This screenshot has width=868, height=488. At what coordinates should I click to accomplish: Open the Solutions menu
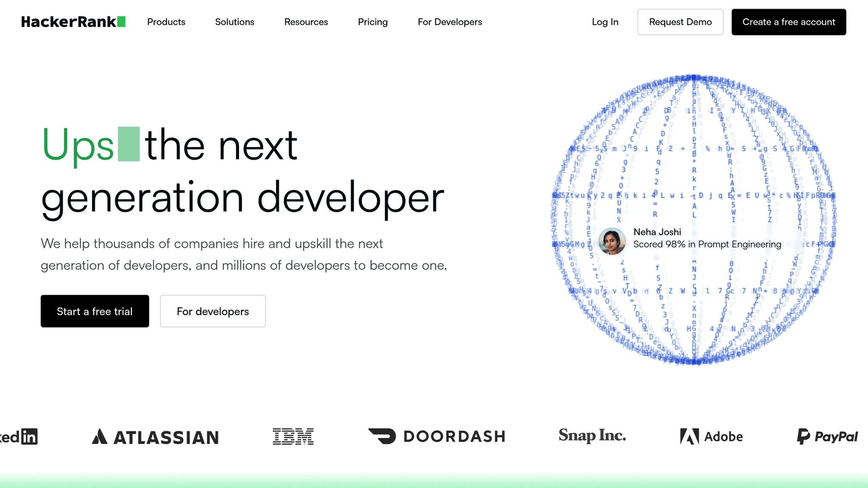(235, 22)
